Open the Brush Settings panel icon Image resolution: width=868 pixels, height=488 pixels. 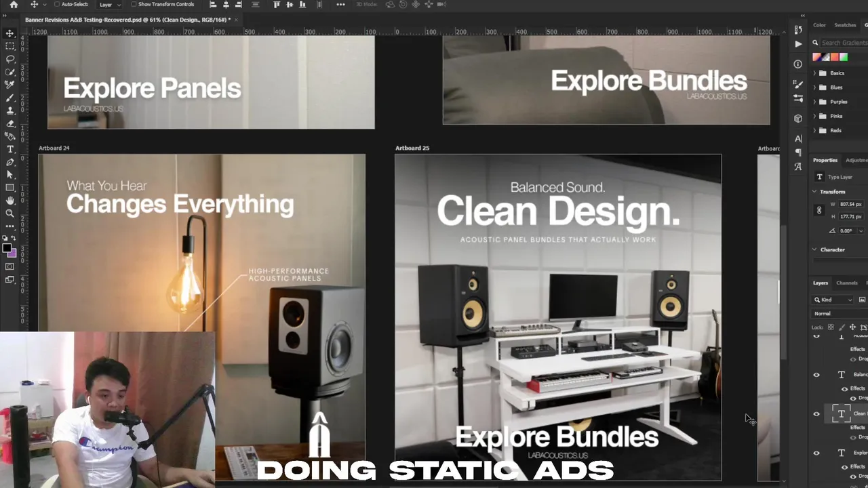pos(798,98)
